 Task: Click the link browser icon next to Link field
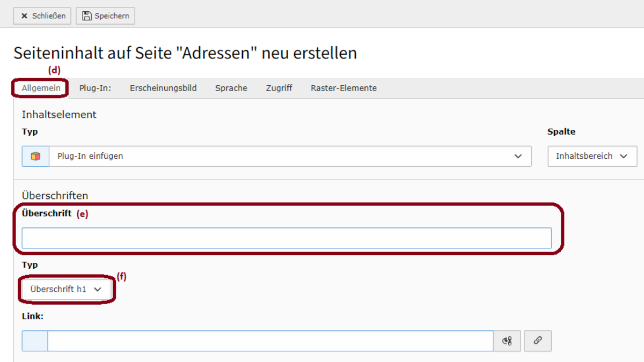pos(507,341)
